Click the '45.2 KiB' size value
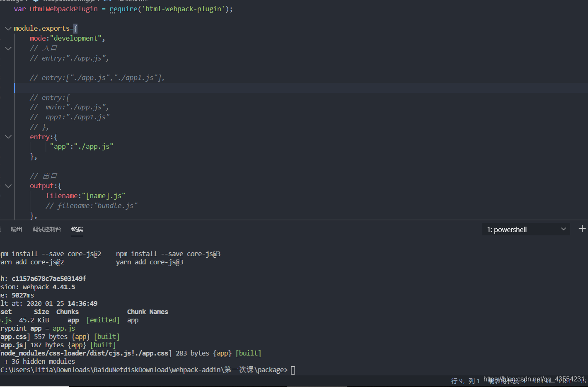The height and width of the screenshot is (387, 588). point(34,320)
